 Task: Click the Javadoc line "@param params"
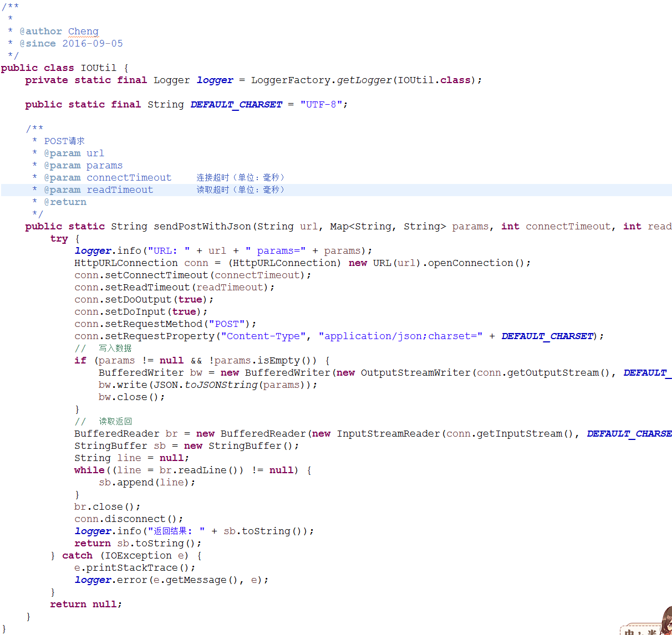[83, 166]
